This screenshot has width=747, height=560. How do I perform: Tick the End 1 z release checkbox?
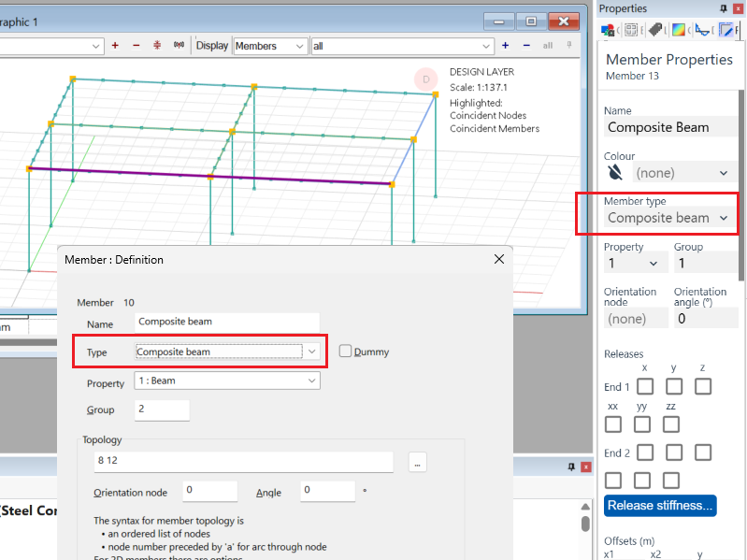(702, 386)
